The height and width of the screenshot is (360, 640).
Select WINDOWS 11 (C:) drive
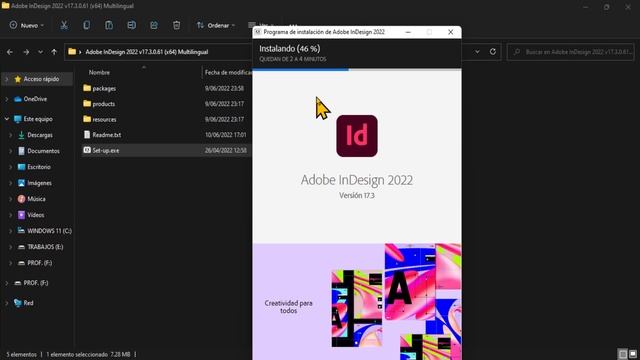click(49, 231)
